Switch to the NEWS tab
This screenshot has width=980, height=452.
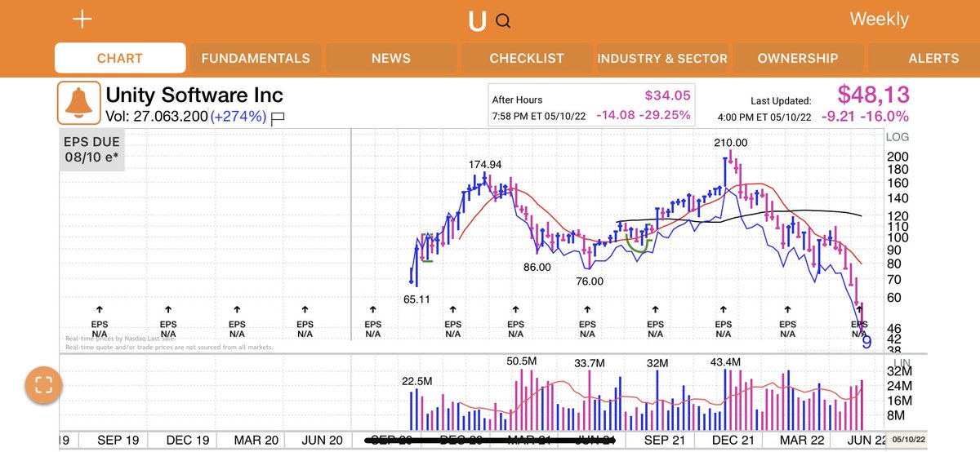point(391,58)
